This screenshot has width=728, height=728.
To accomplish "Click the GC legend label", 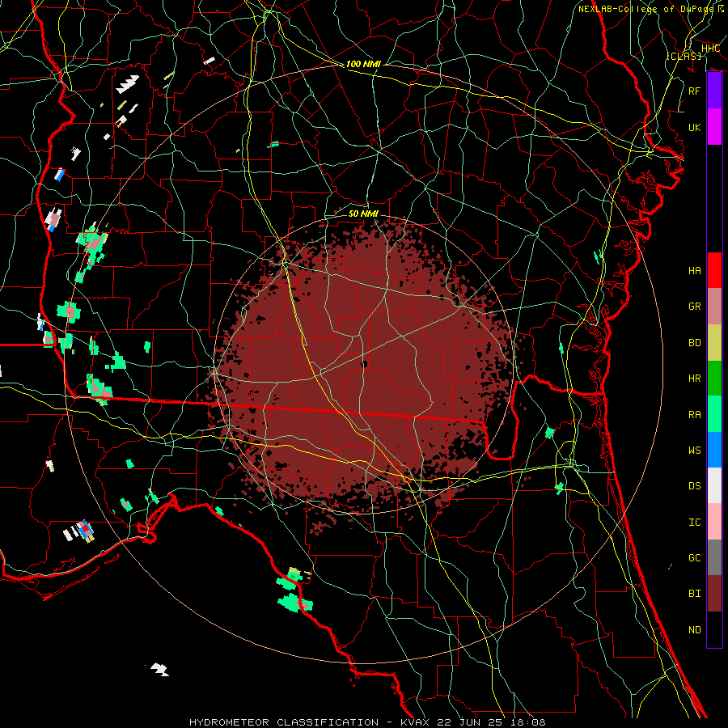I will (694, 558).
